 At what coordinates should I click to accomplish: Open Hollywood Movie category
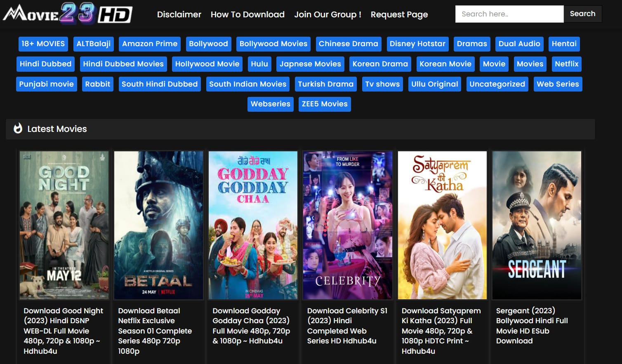[207, 64]
